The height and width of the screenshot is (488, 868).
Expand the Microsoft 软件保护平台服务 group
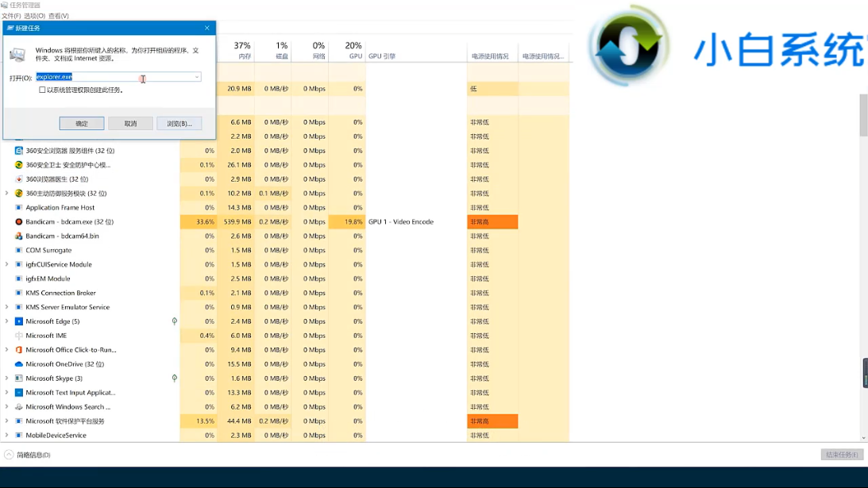[x=6, y=421]
